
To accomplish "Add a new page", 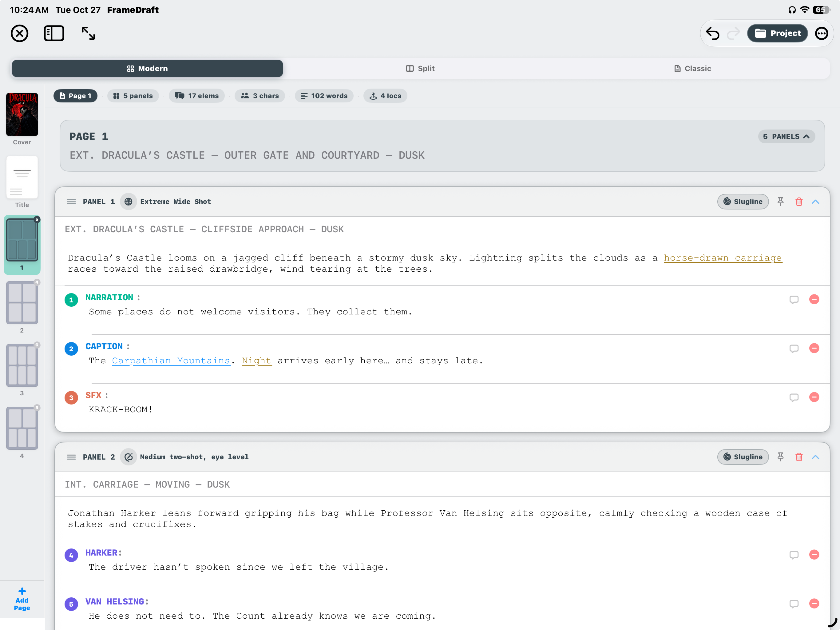I will tap(22, 599).
